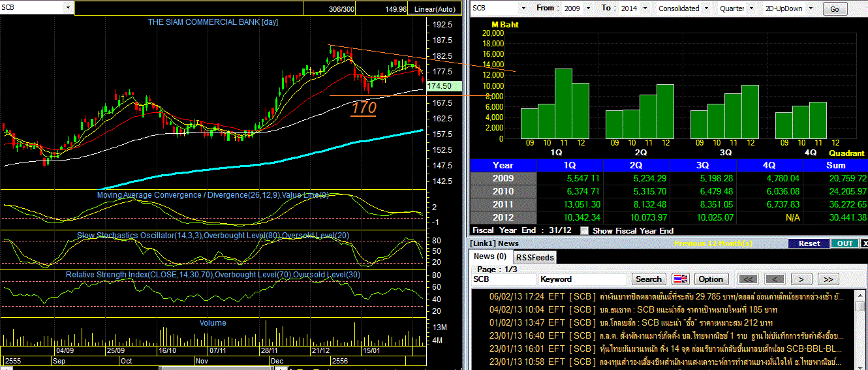Click the 1Q column header in the earnings table
868x370 pixels.
click(570, 165)
